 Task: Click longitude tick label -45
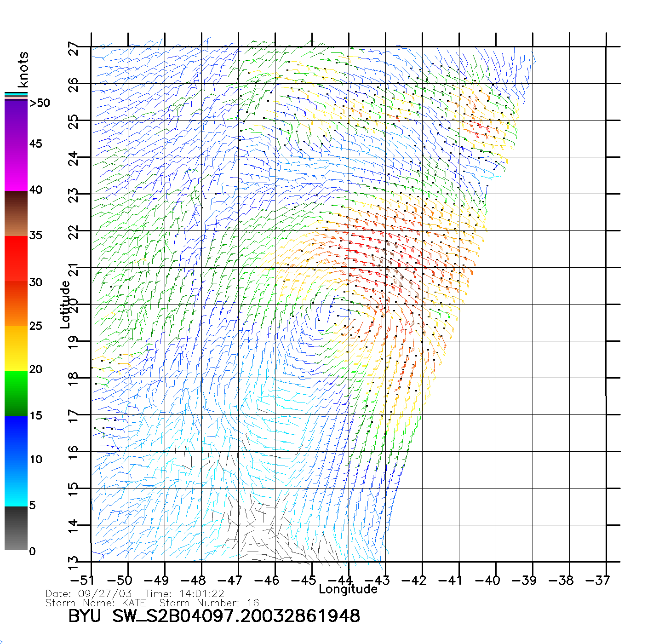tap(303, 581)
